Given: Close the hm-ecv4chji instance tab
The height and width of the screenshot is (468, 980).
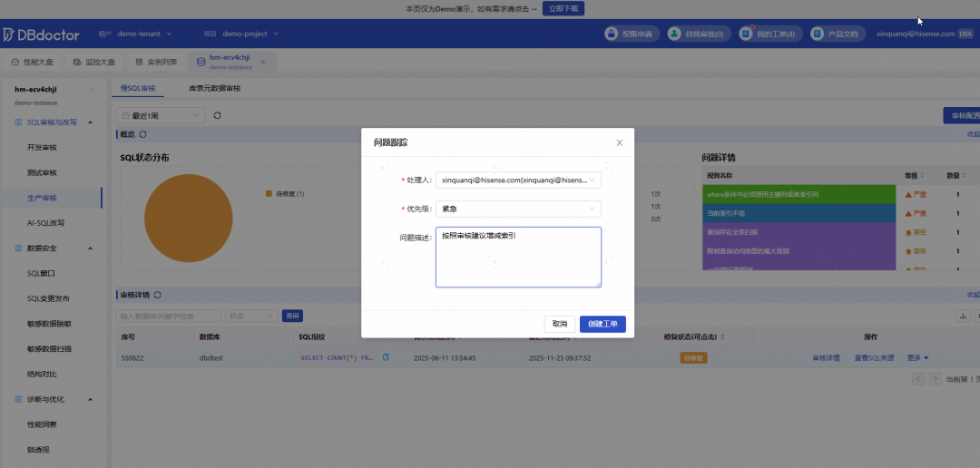Looking at the screenshot, I should (263, 62).
